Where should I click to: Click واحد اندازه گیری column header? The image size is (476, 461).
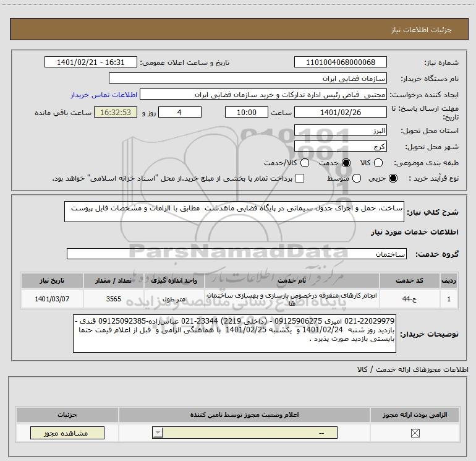[x=174, y=280]
